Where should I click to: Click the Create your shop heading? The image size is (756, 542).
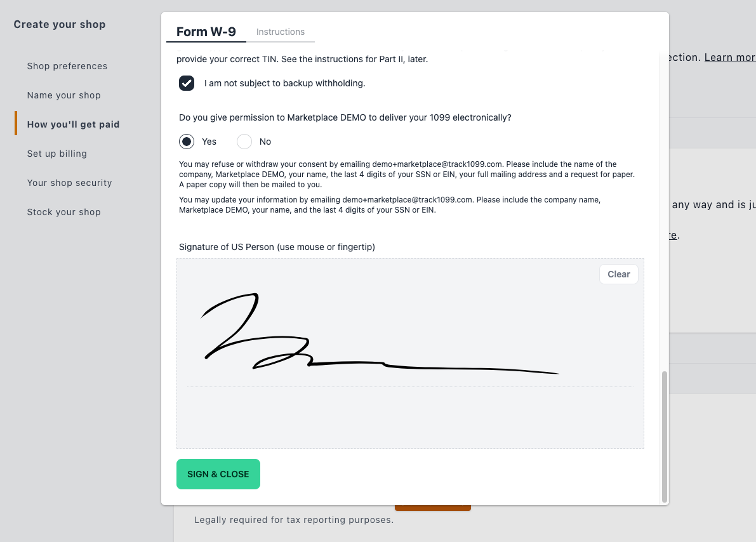pos(59,25)
